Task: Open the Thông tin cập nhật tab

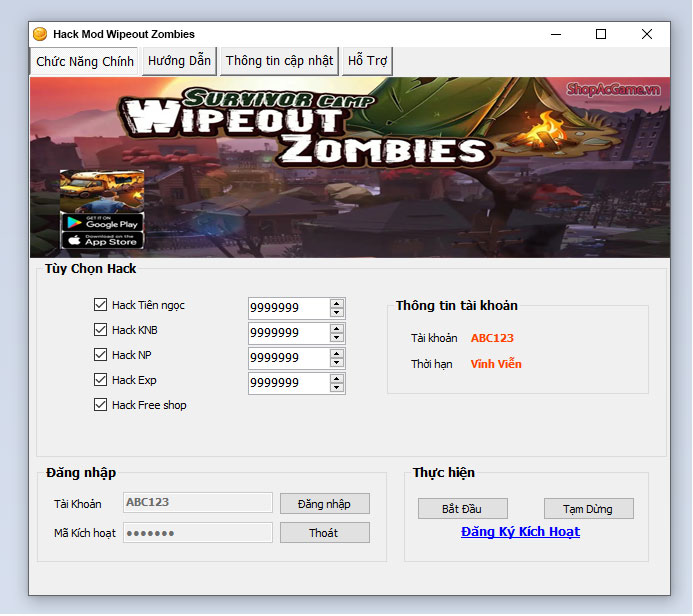Action: 279,61
